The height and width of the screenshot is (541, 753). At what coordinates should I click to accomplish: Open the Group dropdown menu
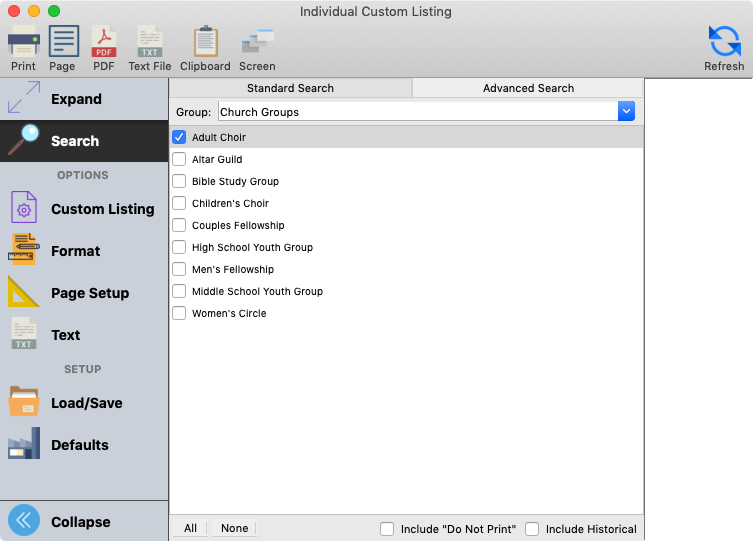coord(626,112)
